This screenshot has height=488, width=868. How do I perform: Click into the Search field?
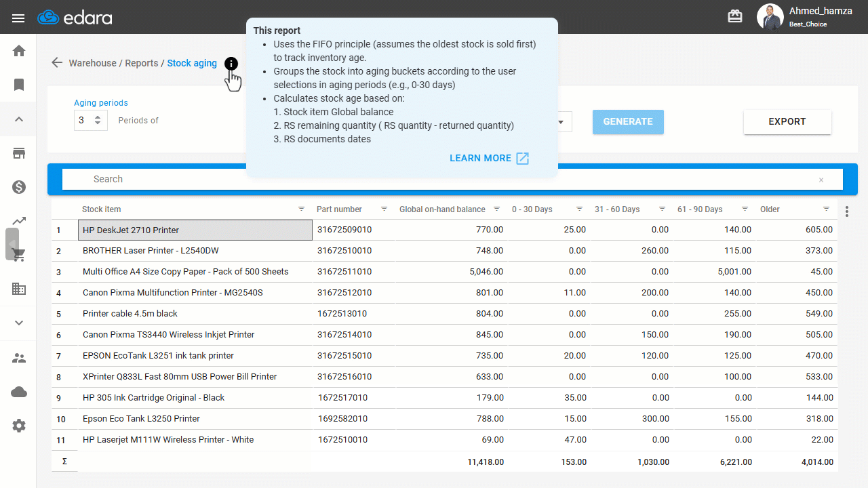(x=452, y=179)
